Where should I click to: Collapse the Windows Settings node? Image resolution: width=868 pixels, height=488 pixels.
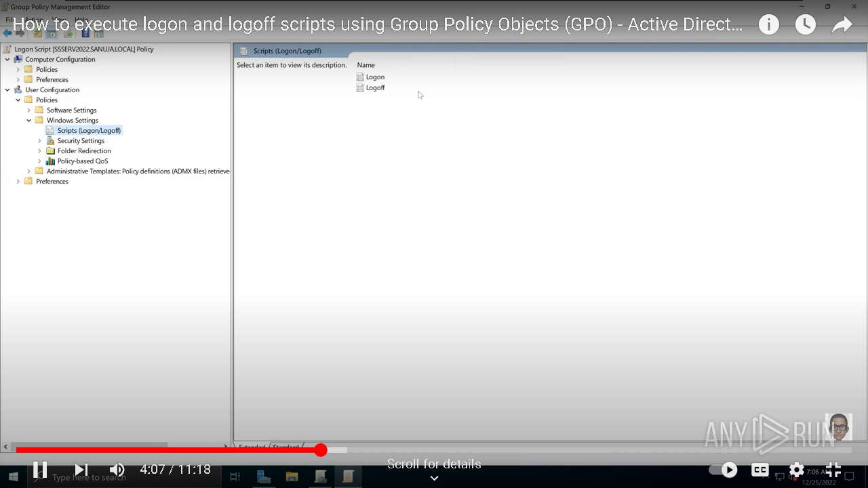point(29,120)
